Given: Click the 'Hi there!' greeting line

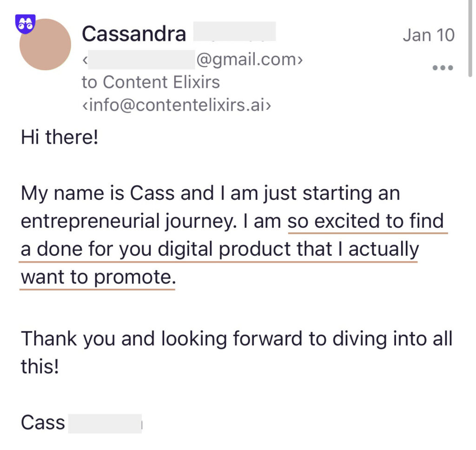Looking at the screenshot, I should pyautogui.click(x=59, y=137).
